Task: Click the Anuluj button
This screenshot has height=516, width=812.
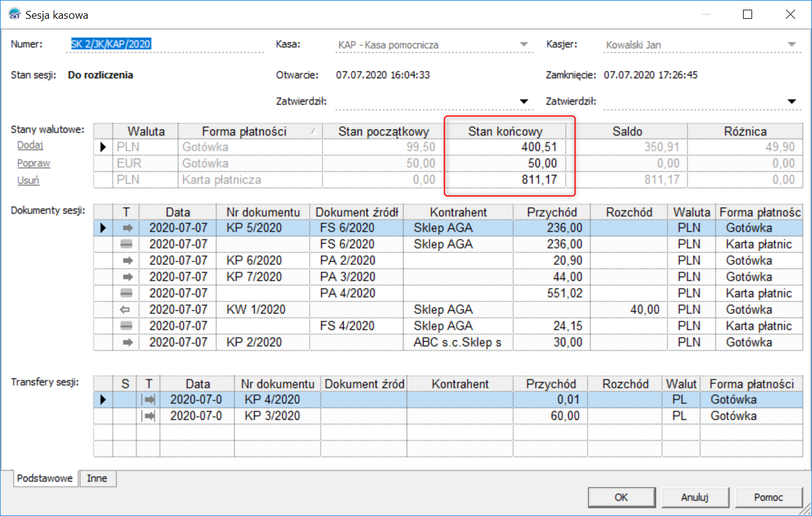Action: pos(694,498)
